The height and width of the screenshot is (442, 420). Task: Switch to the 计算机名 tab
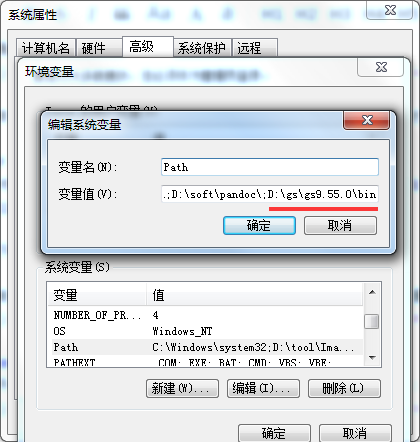click(x=46, y=48)
